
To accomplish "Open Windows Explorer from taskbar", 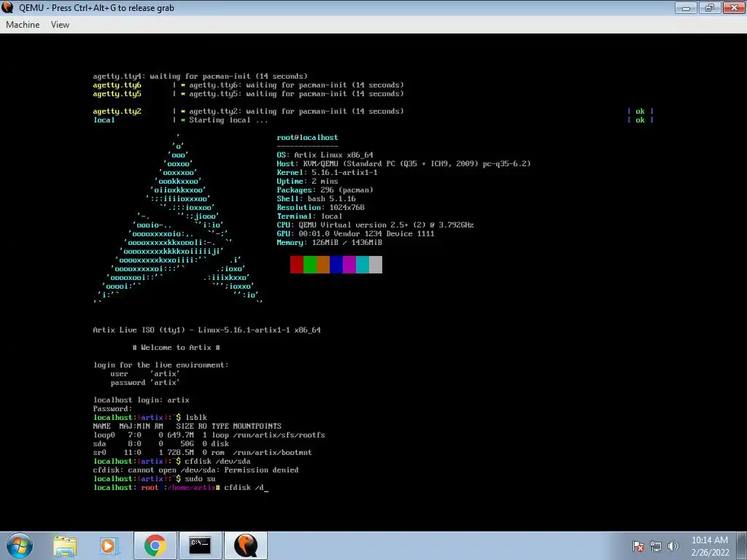I will click(65, 545).
